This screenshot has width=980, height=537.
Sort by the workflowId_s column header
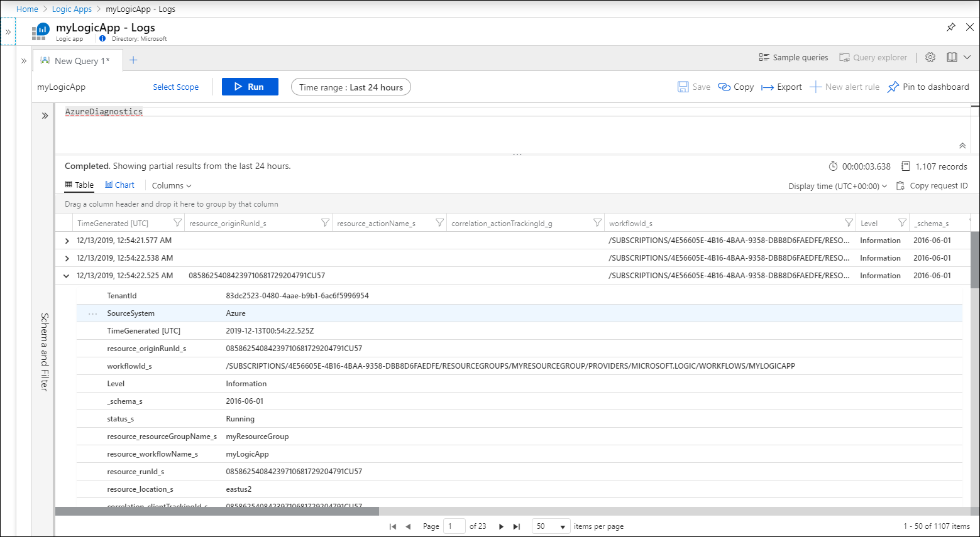pyautogui.click(x=630, y=223)
